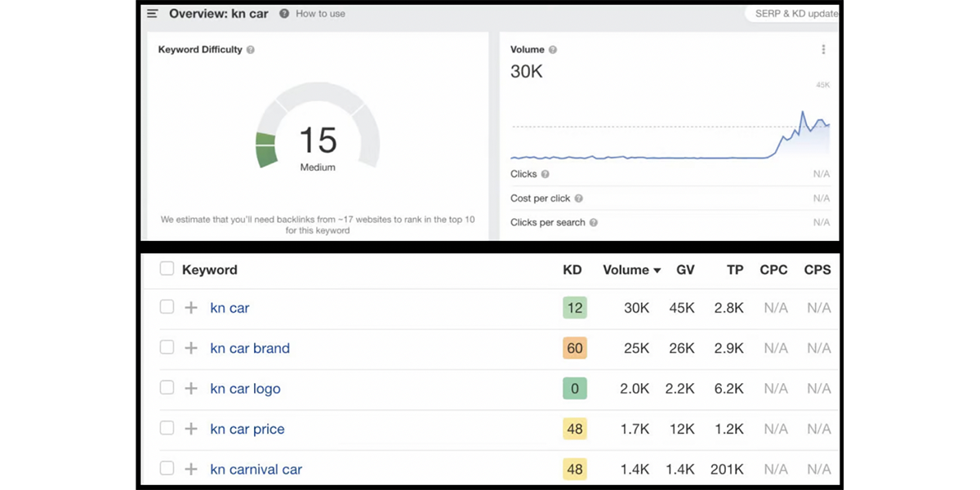The height and width of the screenshot is (490, 980).
Task: Click the help icon beside Volume heading
Action: 553,50
